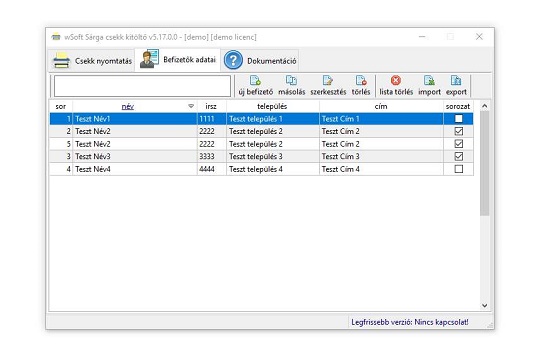Click the név column sort arrow
The height and width of the screenshot is (363, 550).
(191, 106)
